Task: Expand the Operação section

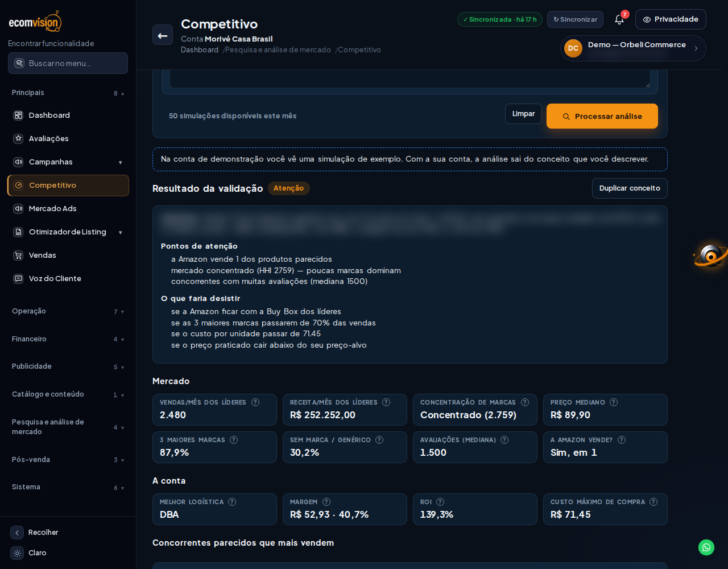Action: (x=68, y=311)
